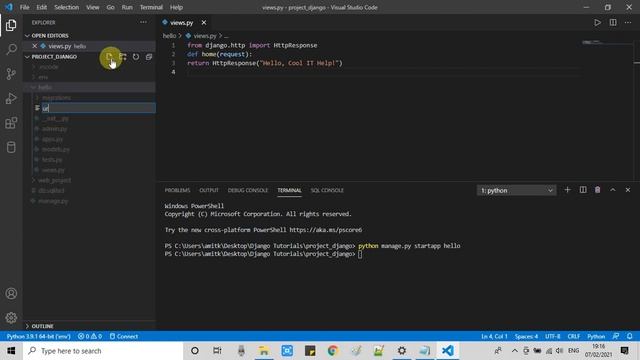Open Explorer panel more actions (ellipsis)
The width and height of the screenshot is (640, 360).
(143, 22)
